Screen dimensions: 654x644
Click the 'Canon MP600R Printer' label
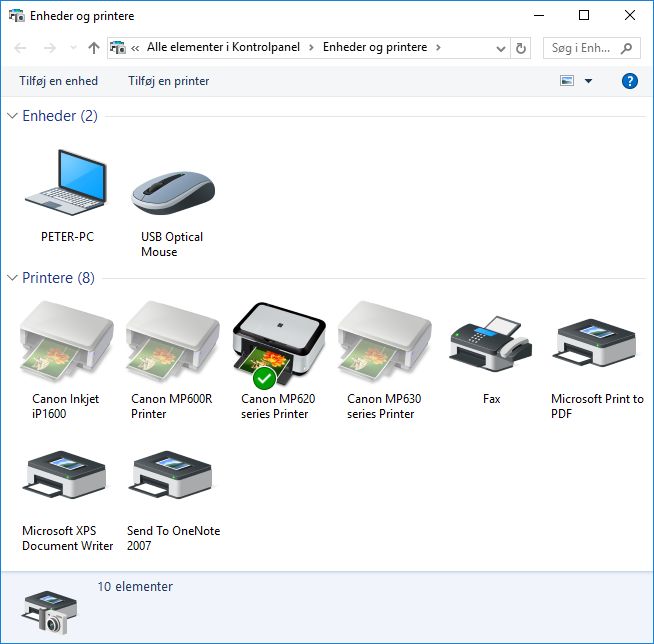(x=171, y=406)
